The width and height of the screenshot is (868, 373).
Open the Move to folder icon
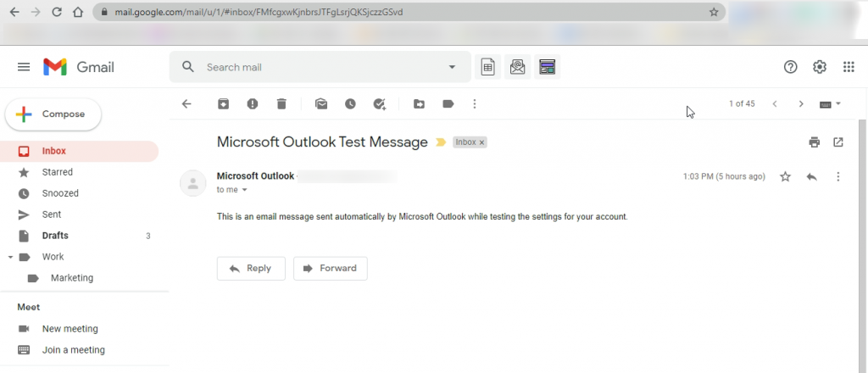tap(419, 103)
